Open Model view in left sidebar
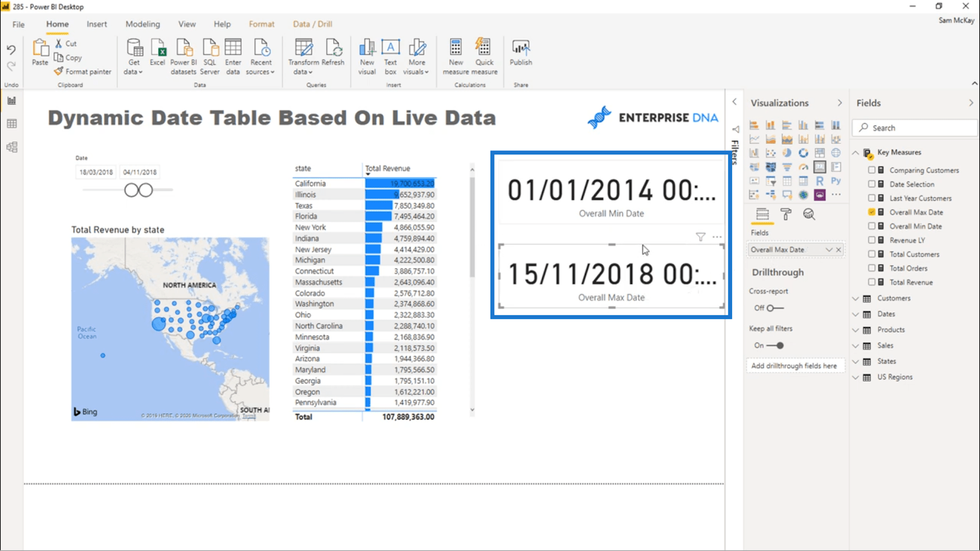Image resolution: width=980 pixels, height=551 pixels. pos(12,147)
